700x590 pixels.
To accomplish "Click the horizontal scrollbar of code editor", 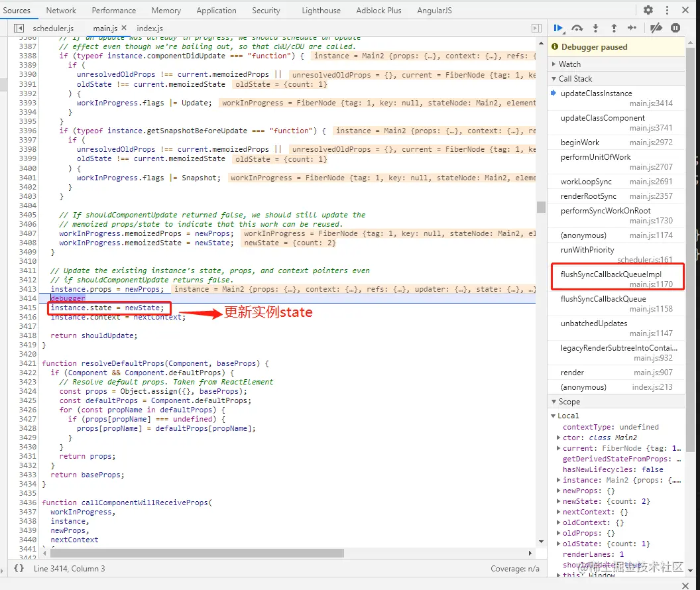I will [x=197, y=553].
